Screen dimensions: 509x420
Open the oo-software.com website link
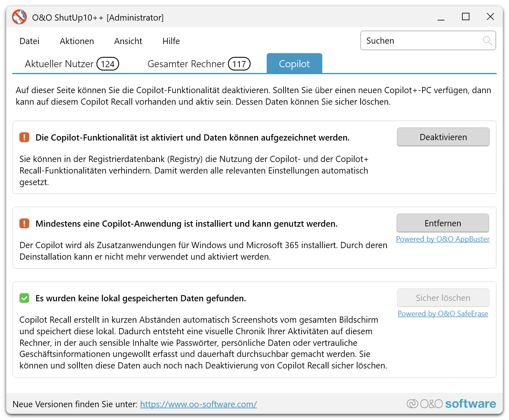pos(198,404)
